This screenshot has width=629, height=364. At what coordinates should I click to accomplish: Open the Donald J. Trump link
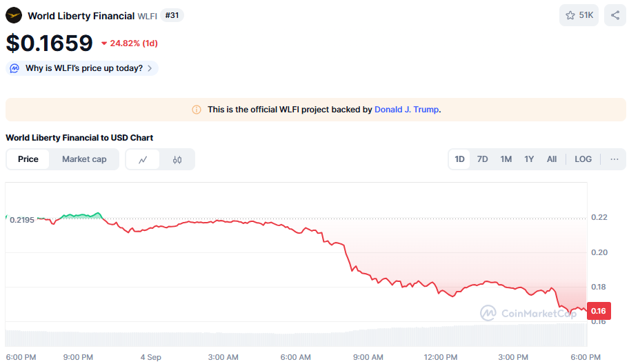(x=406, y=110)
